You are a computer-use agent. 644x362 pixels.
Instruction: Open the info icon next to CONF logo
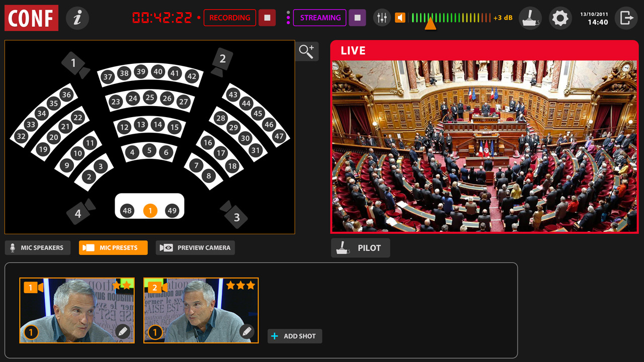(x=77, y=19)
